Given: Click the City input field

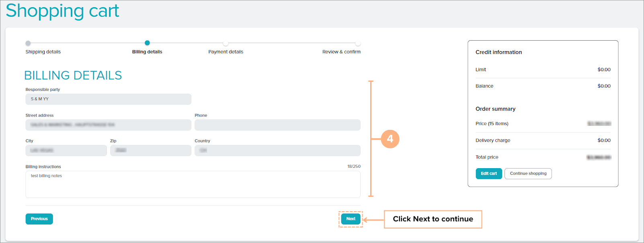Looking at the screenshot, I should 66,150.
